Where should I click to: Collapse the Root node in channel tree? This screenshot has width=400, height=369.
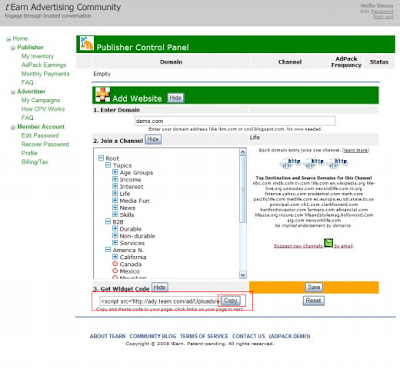coord(101,158)
